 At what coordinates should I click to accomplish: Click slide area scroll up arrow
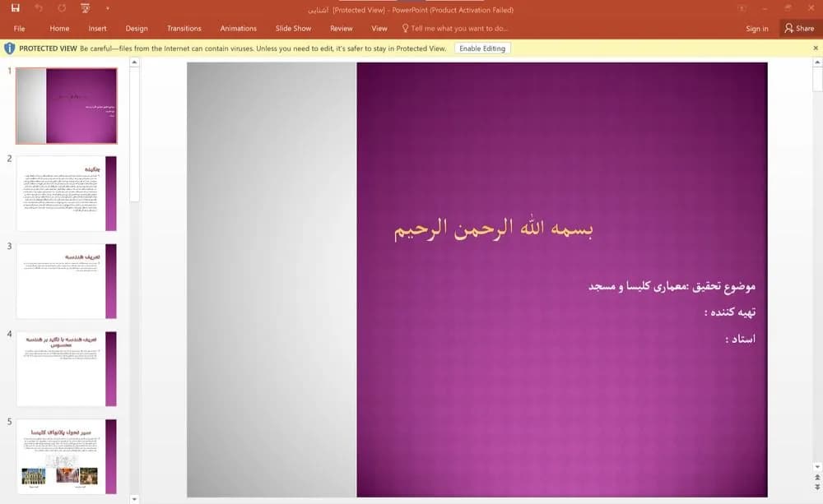817,62
